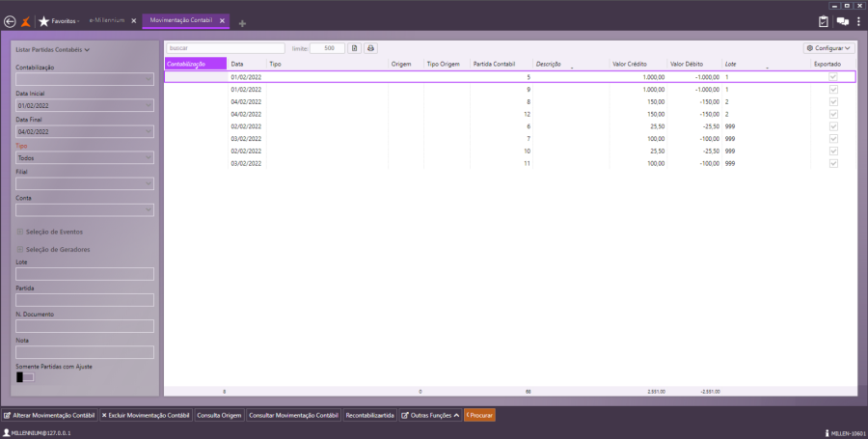Toggle Exportado checkbox for partida 10
868x439 pixels.
coord(833,151)
